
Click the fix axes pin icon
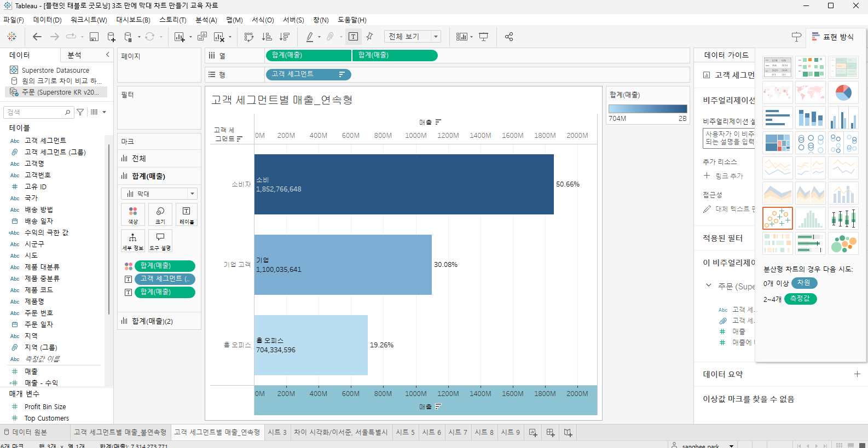(370, 37)
